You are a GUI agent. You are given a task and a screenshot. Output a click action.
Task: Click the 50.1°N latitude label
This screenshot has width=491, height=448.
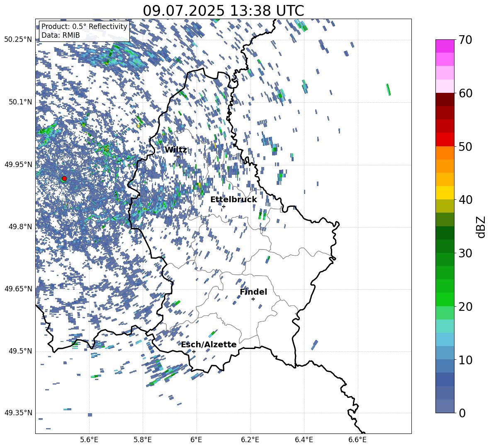click(20, 102)
